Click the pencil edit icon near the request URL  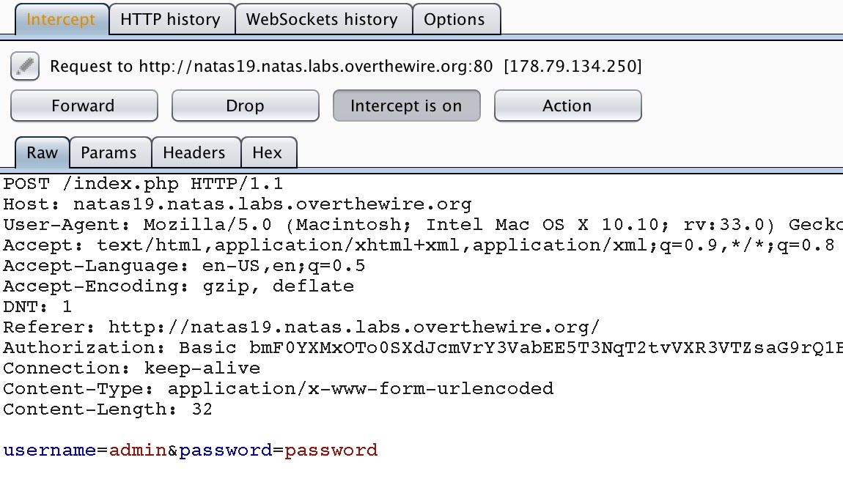click(24, 66)
